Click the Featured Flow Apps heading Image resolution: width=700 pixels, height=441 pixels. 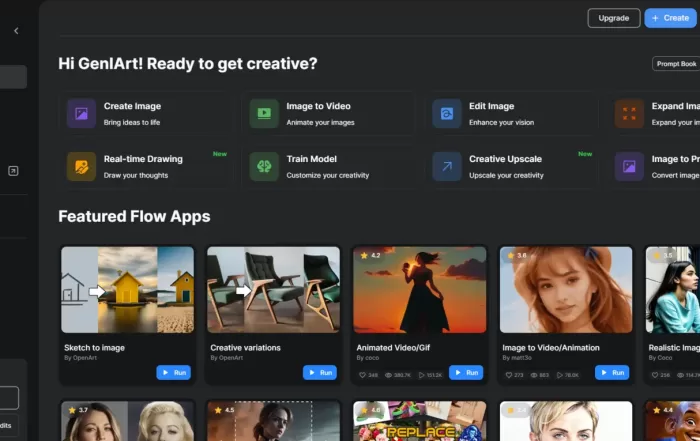click(x=134, y=216)
